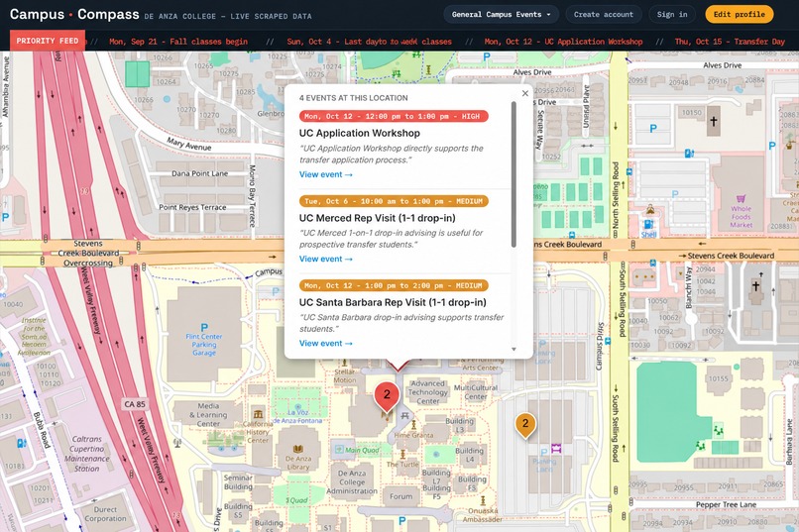Viewport: 799px width, 532px height.
Task: Close the events popup
Action: [x=524, y=93]
